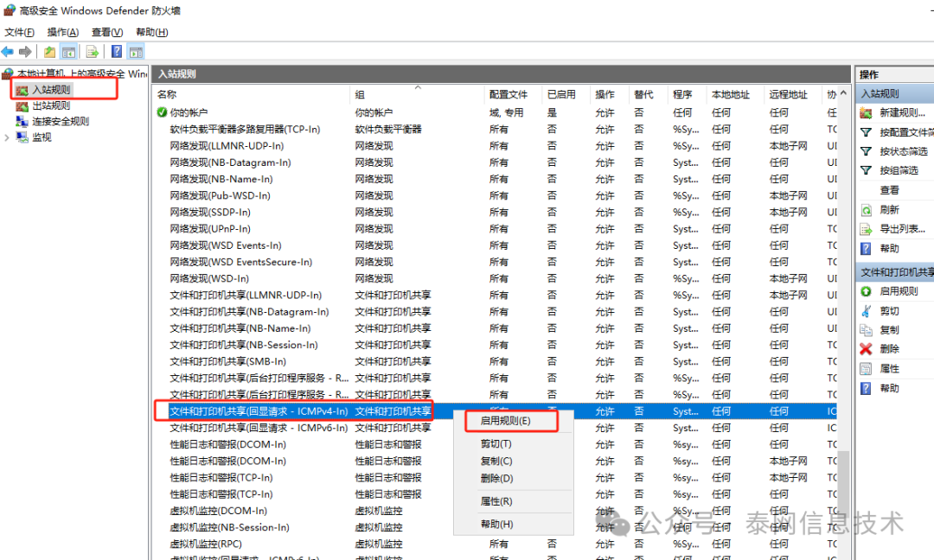Sort by the 配置文件 column header
The height and width of the screenshot is (560, 934).
point(509,94)
